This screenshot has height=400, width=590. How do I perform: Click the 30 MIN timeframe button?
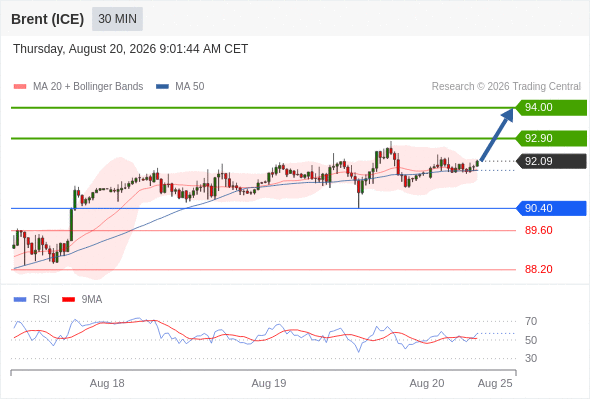(117, 19)
